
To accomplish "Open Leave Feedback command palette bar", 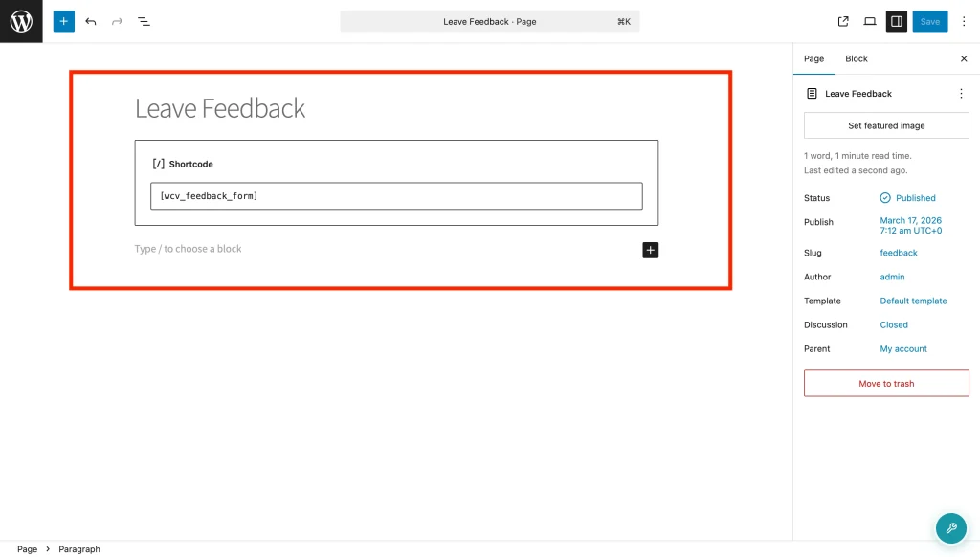I will coord(490,21).
